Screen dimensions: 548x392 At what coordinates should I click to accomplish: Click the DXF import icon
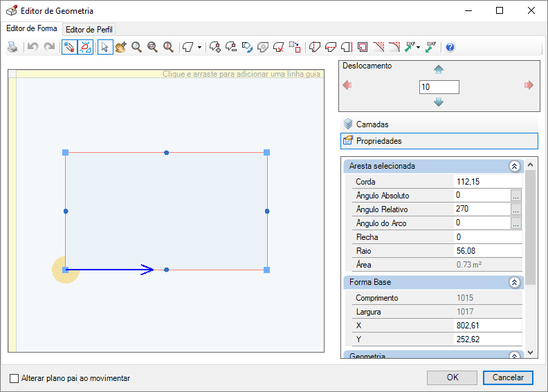click(x=410, y=47)
